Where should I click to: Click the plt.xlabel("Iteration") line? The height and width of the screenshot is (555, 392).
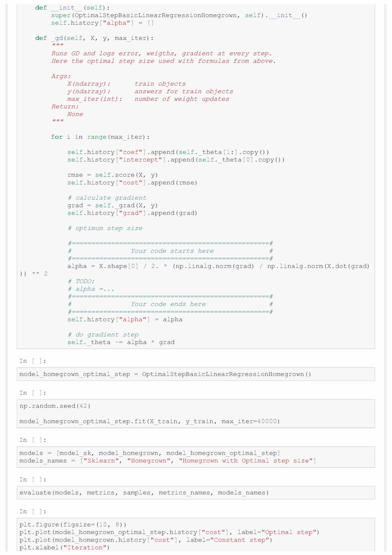64,548
